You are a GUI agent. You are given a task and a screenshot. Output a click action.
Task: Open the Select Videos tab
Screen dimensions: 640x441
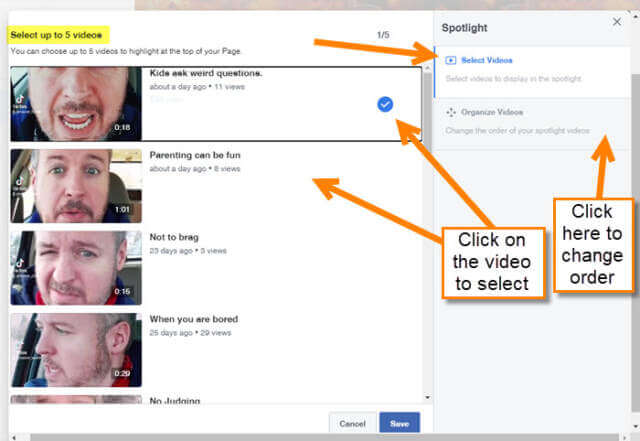(x=532, y=71)
